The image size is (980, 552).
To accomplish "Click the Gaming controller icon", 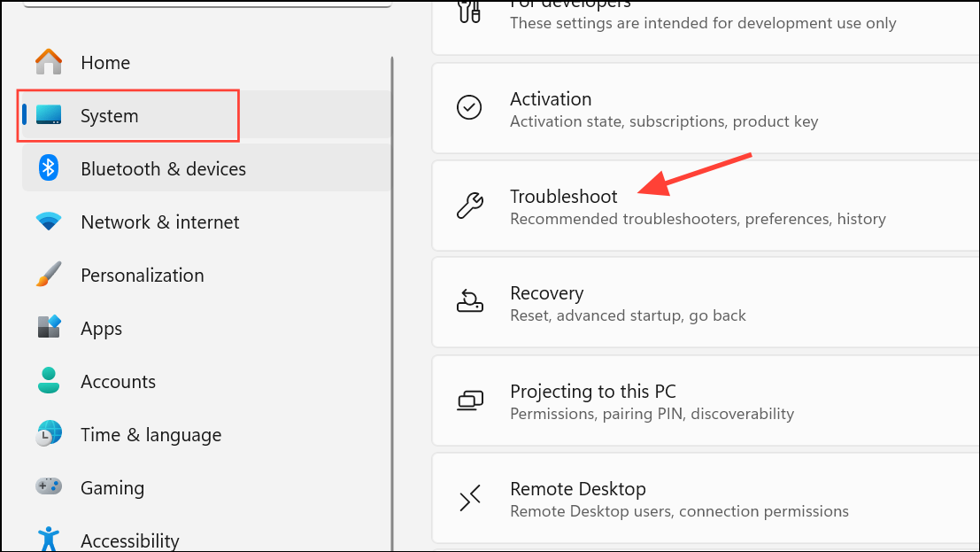I will (x=48, y=487).
